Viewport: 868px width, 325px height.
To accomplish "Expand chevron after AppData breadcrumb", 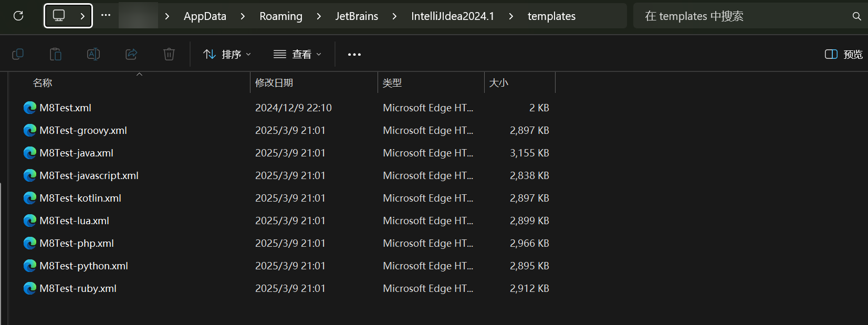I will tap(243, 16).
